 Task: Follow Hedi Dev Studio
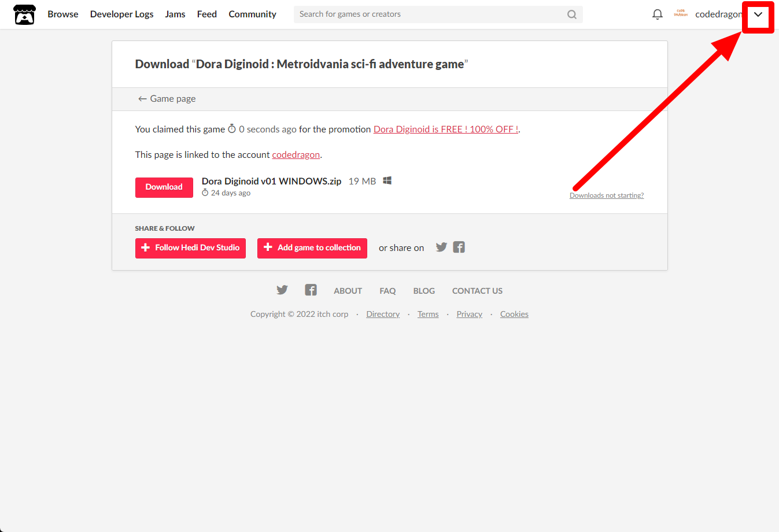pos(190,248)
